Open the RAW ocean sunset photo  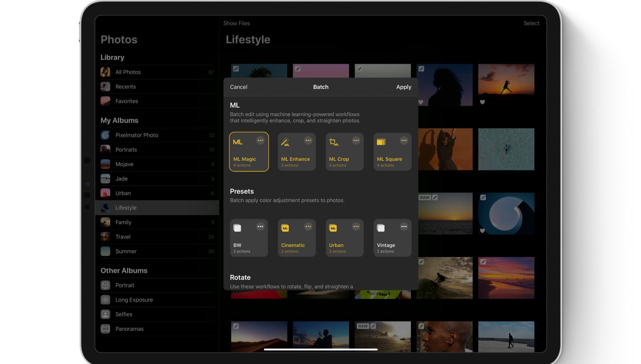[445, 213]
